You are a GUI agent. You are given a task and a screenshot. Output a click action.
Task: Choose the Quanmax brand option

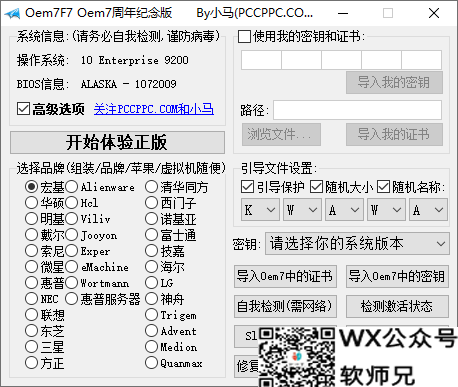click(x=151, y=363)
